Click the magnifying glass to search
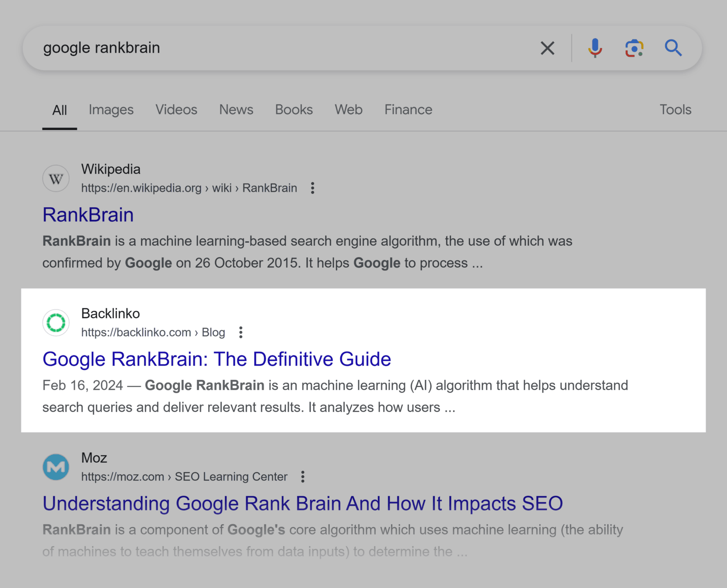 pos(673,48)
